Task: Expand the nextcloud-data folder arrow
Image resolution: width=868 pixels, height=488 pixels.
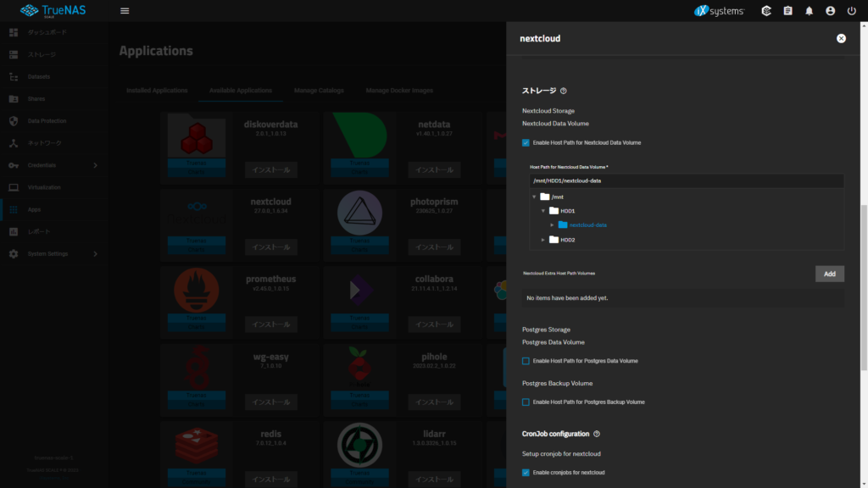Action: pos(552,225)
